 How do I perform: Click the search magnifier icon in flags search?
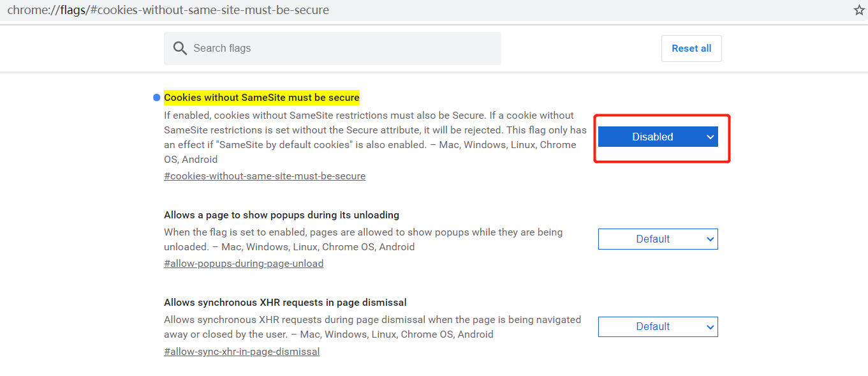tap(180, 48)
